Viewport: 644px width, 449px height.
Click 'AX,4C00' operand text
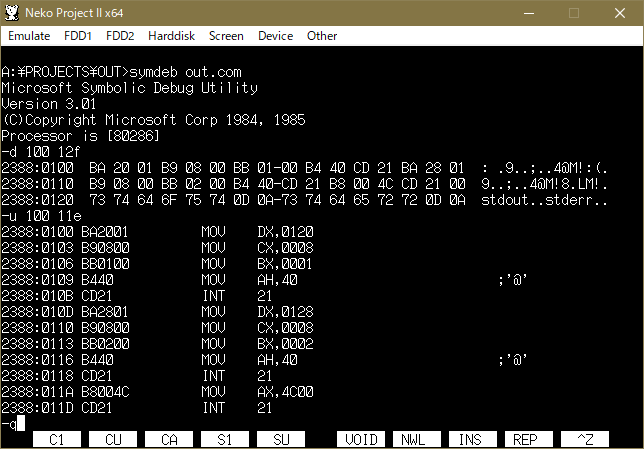(285, 392)
